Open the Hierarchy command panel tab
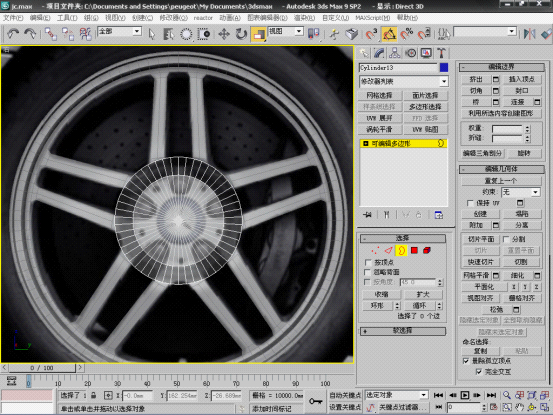Screen dimensions: 553x415 click(395, 53)
